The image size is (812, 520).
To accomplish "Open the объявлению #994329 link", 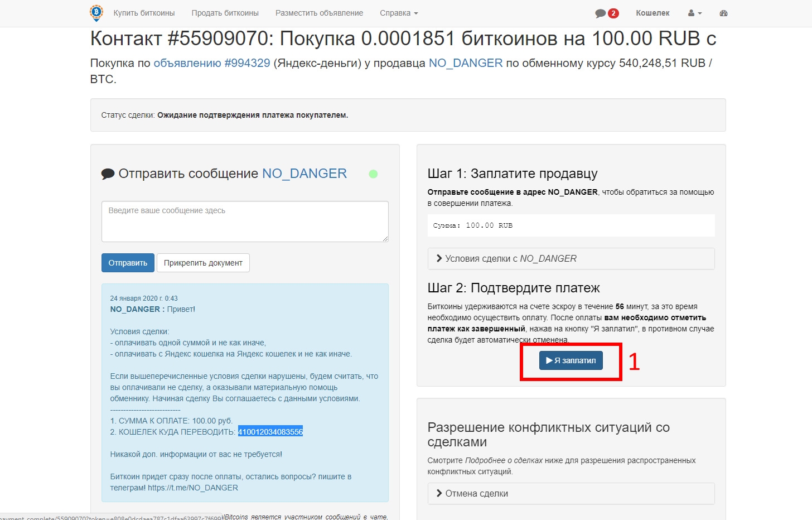I will click(212, 63).
